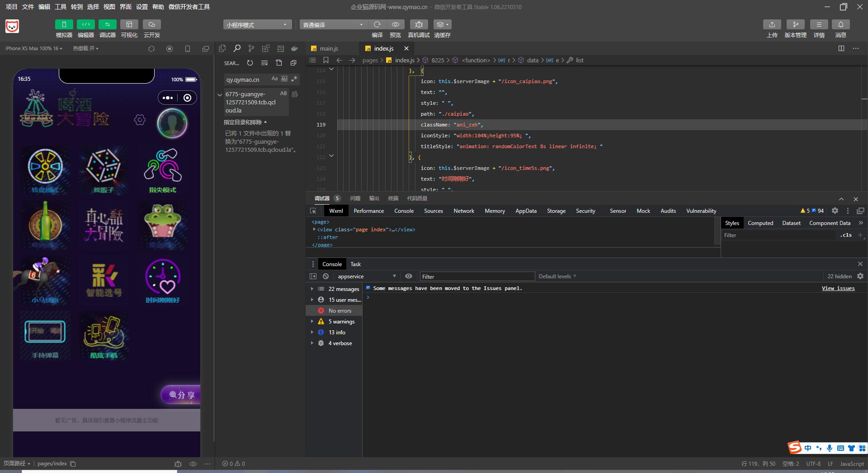Switch to the Network devtools tab
This screenshot has height=473, width=868.
(463, 211)
